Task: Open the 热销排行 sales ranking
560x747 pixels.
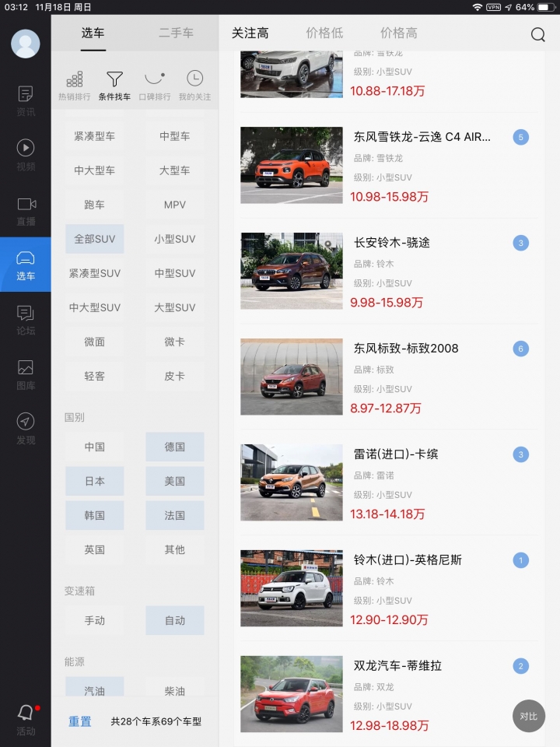Action: point(75,86)
